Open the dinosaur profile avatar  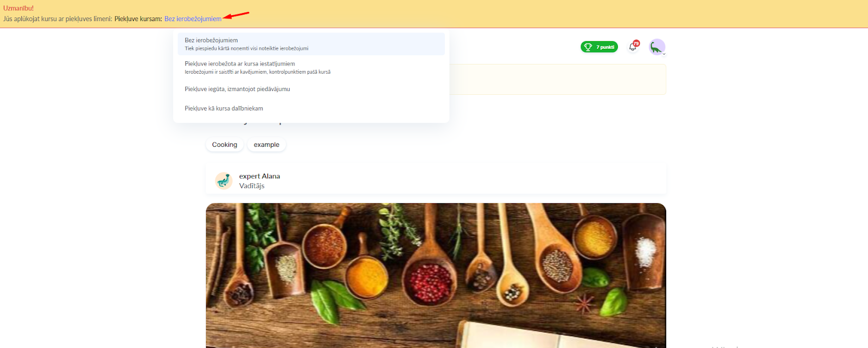657,47
